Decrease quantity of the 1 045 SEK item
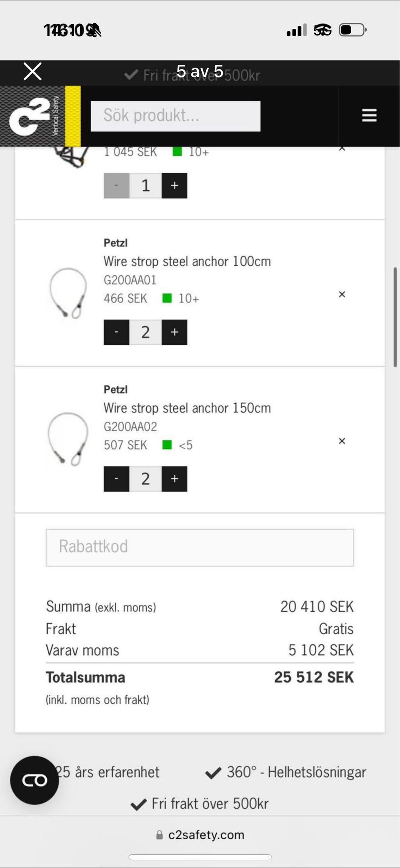Screen dimensions: 400x868 116,186
